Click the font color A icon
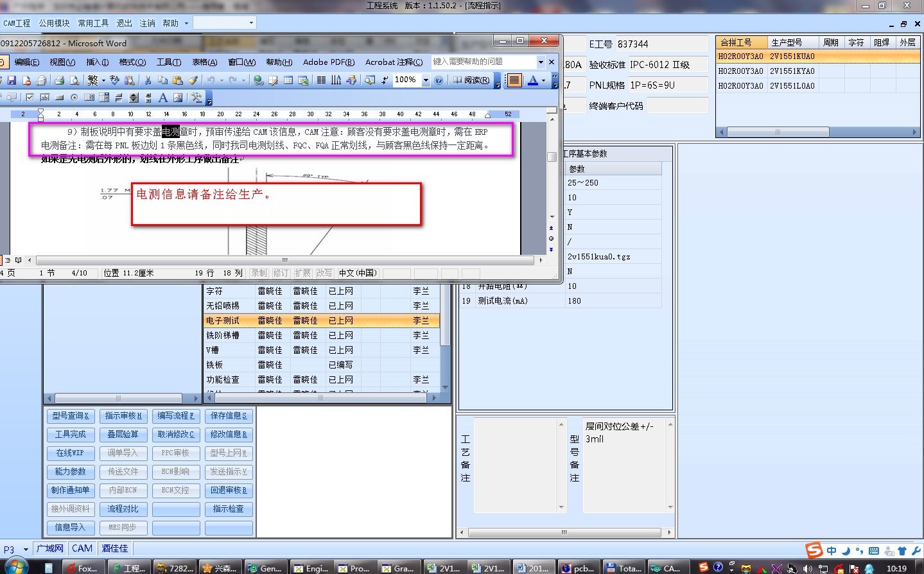924x574 pixels. pos(533,80)
